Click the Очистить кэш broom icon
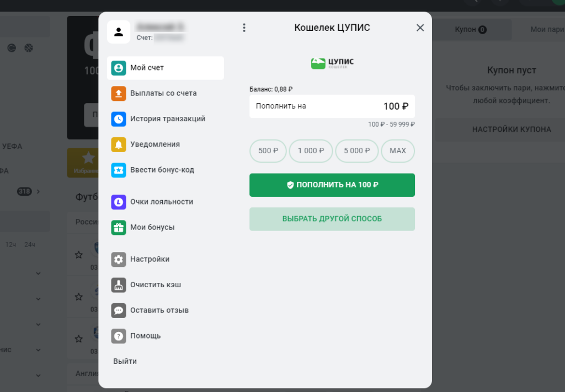This screenshot has height=392, width=565. [x=119, y=285]
